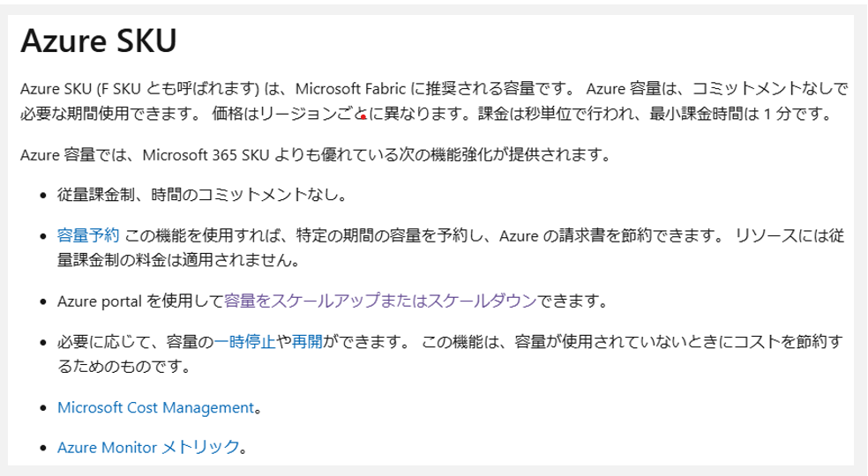Click the bullet before Azure Monitor メトリック
This screenshot has width=868, height=476.
point(43,449)
